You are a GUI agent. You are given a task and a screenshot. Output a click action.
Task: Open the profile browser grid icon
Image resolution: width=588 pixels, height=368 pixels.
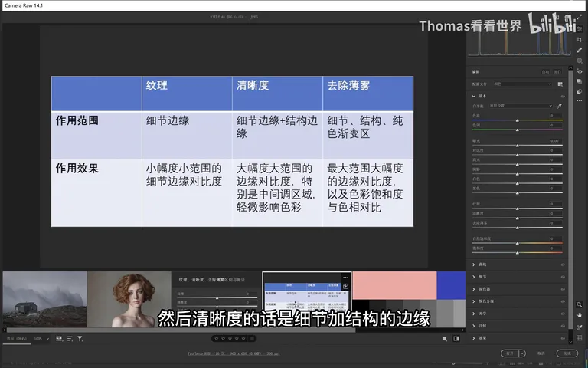[560, 84]
